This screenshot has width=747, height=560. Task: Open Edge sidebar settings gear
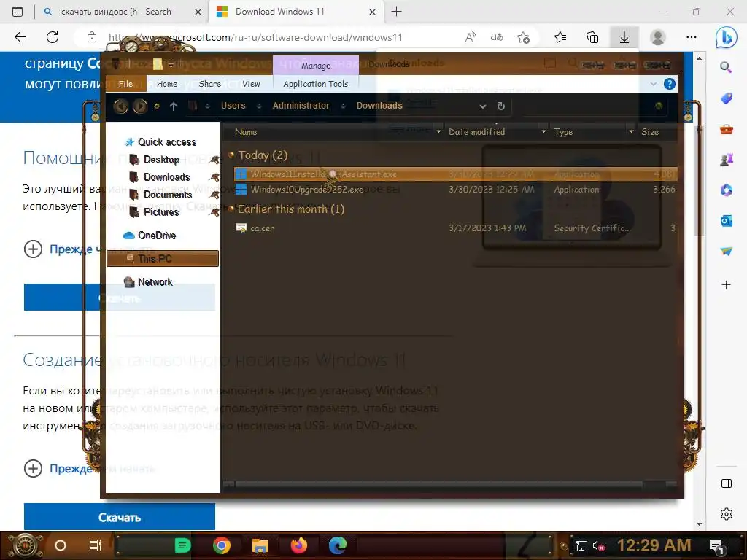point(726,514)
